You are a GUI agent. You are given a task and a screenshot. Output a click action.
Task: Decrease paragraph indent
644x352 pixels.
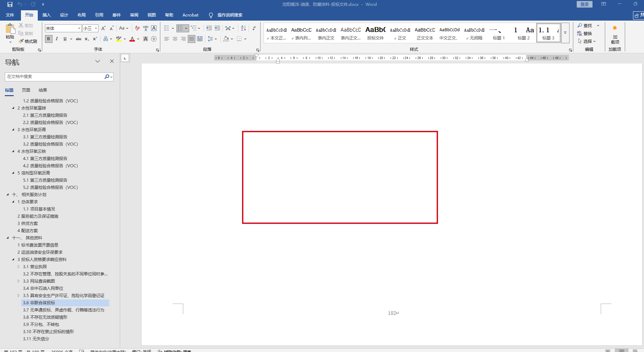(x=209, y=28)
